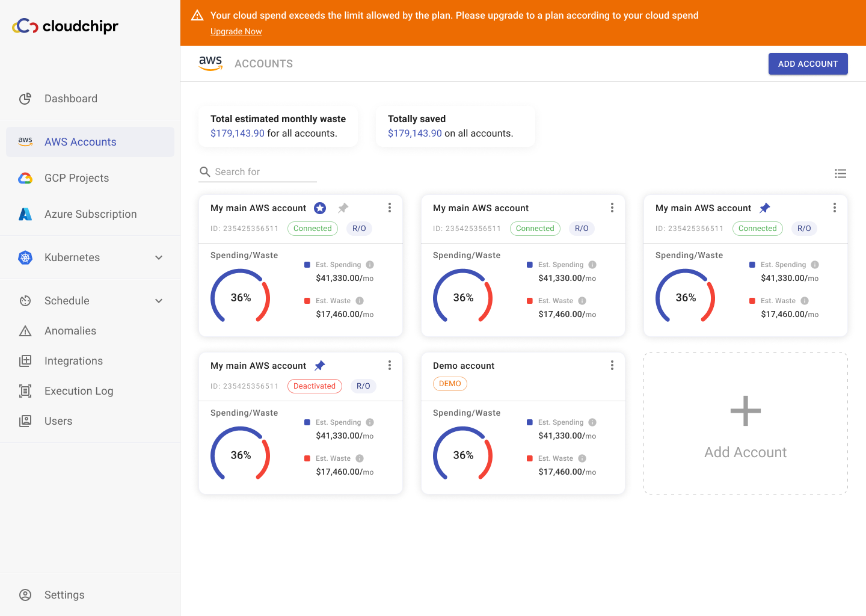Unpin the third My main AWS account card
The image size is (866, 616).
coord(764,208)
